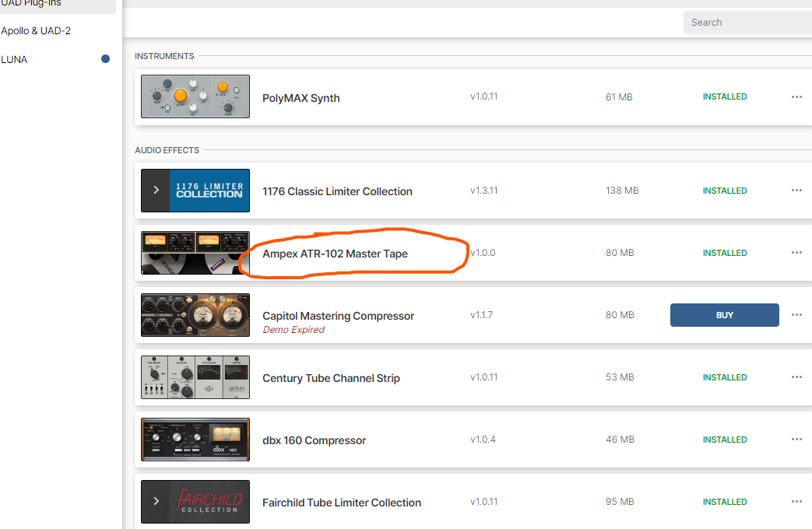Click the Fairchild Tube Limiter Collection name
812x529 pixels.
[342, 503]
